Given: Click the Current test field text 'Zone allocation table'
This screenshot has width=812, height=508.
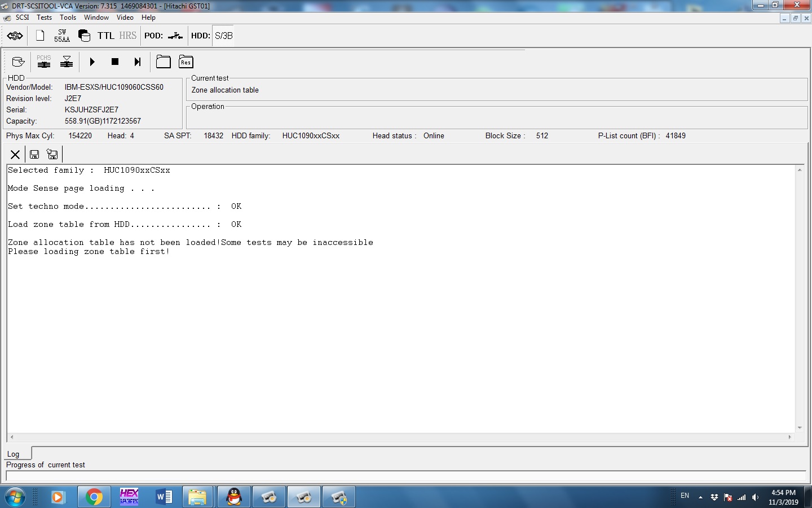Looking at the screenshot, I should pos(225,90).
